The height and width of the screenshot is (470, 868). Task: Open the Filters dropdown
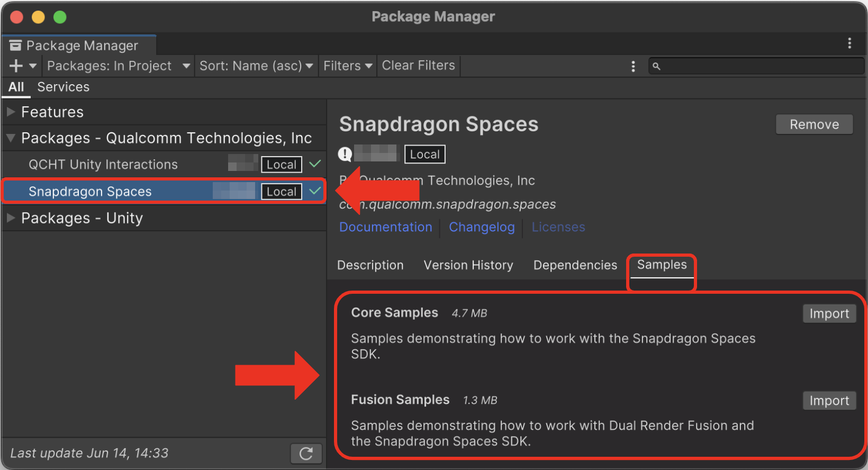click(x=348, y=66)
